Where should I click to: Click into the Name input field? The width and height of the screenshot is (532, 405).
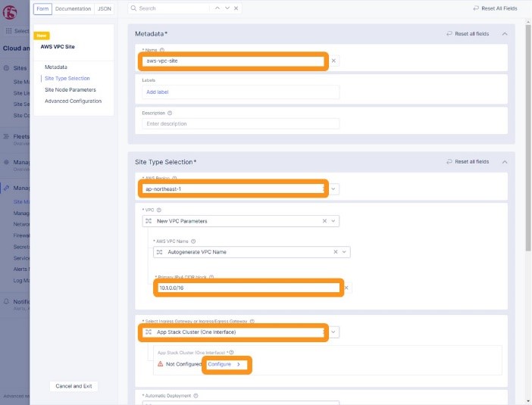tap(233, 61)
